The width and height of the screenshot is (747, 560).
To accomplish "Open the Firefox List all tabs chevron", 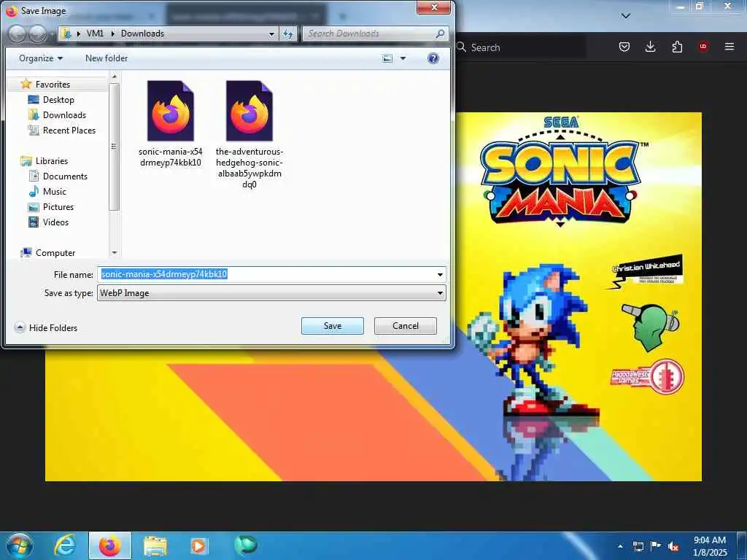I will tap(626, 16).
